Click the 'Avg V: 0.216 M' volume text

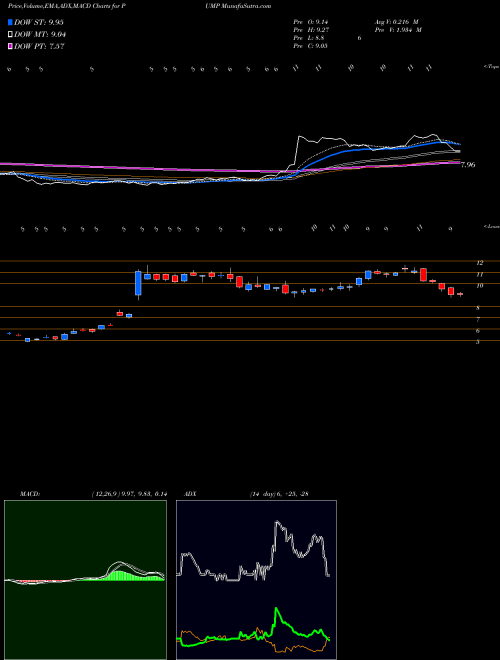click(x=396, y=22)
